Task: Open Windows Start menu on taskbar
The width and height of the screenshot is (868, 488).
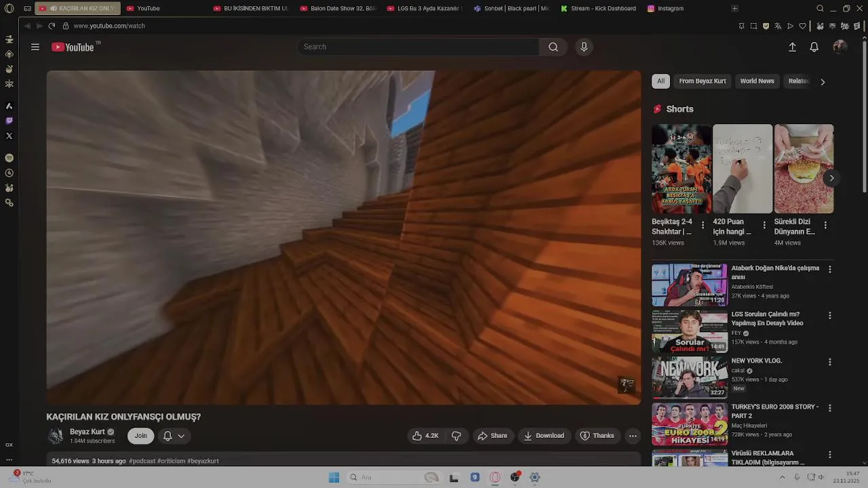Action: pos(334,477)
